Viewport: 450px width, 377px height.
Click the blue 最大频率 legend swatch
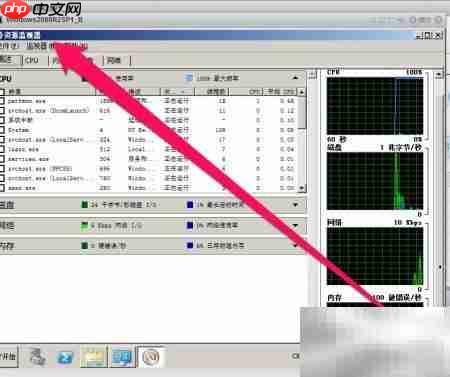coord(189,78)
